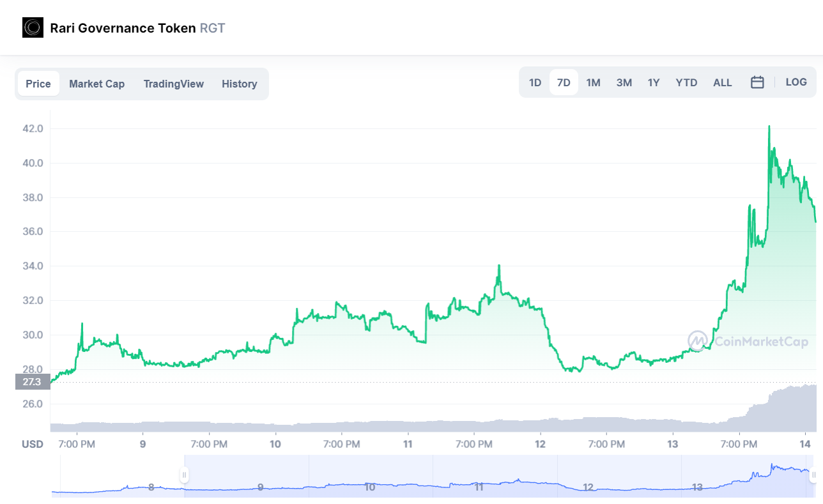This screenshot has height=504, width=823.
Task: Click the 14 date label on x-axis
Action: [x=806, y=444]
